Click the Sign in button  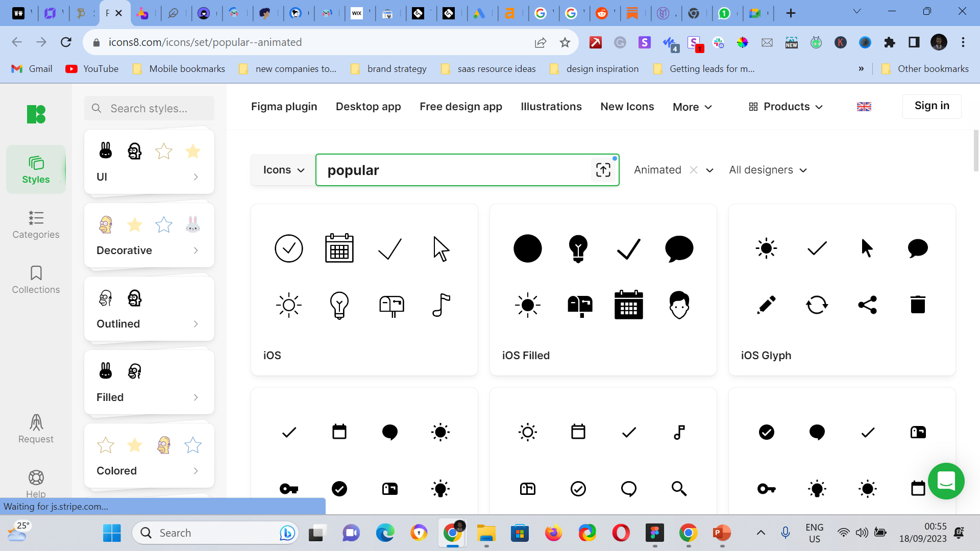(932, 106)
